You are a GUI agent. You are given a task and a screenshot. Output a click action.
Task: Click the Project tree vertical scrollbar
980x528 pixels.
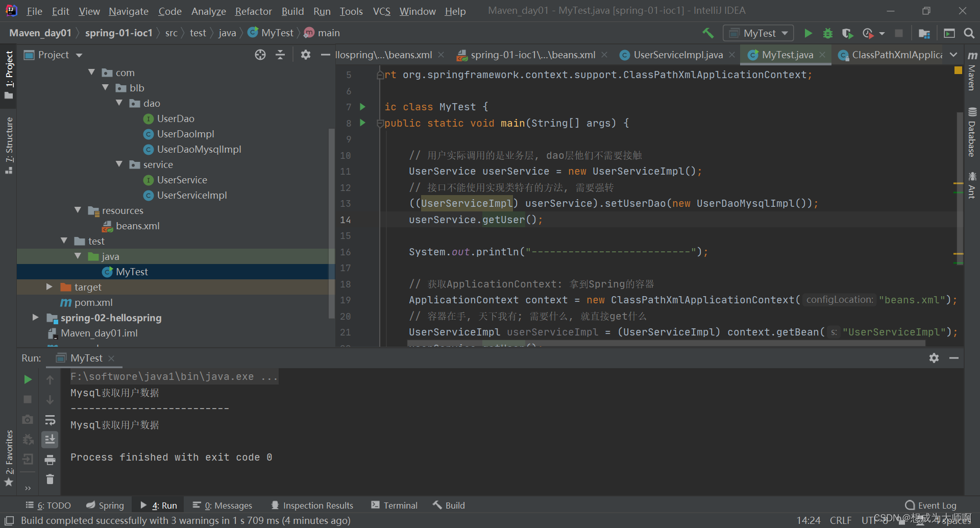tap(331, 223)
